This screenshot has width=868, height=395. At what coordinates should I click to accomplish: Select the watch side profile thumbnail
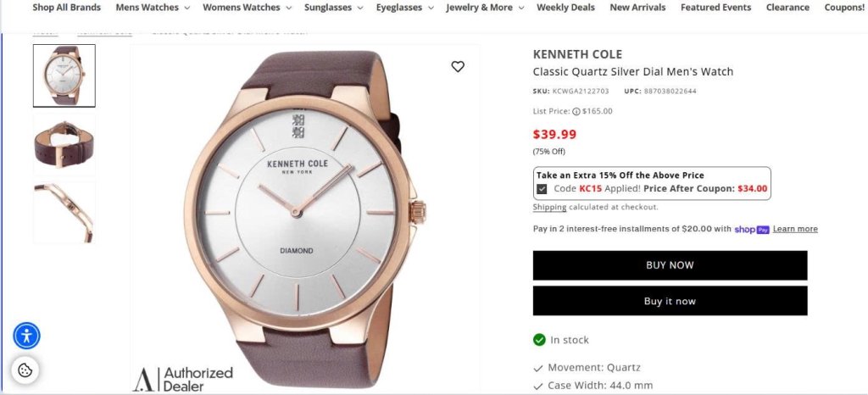click(64, 213)
